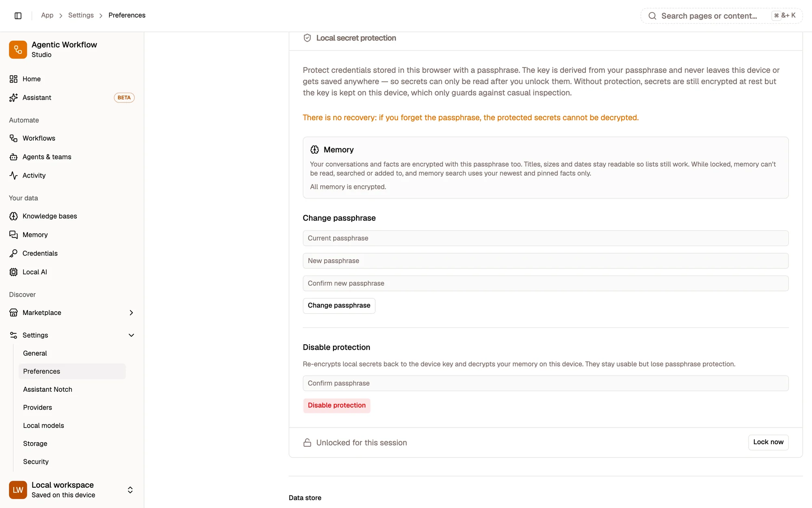812x508 pixels.
Task: Expand the Marketplace submenu chevron
Action: (131, 313)
